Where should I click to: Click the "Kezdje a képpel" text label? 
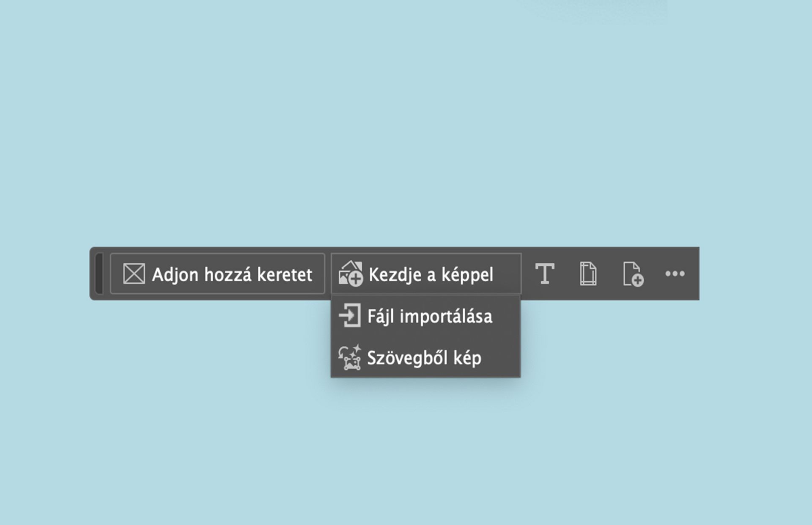pyautogui.click(x=431, y=275)
